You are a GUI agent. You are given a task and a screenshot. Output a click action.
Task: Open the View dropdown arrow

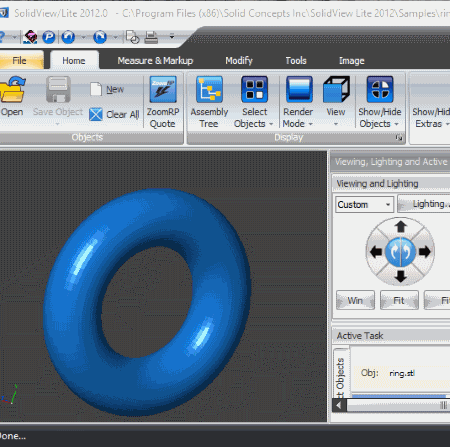[x=336, y=124]
